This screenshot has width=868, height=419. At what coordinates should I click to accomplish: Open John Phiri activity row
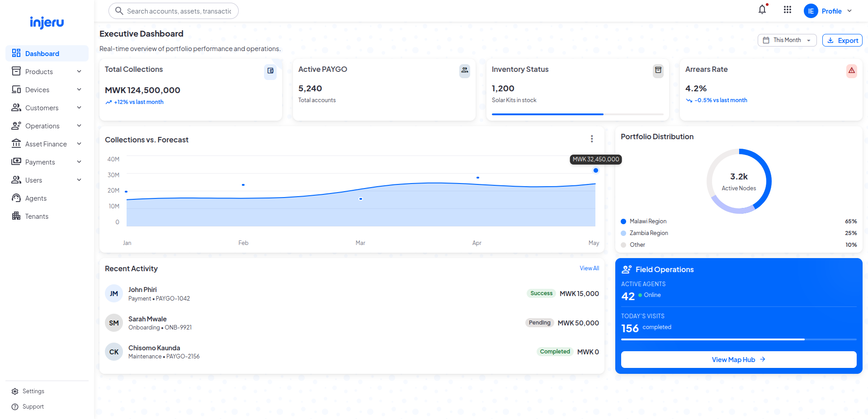click(352, 294)
